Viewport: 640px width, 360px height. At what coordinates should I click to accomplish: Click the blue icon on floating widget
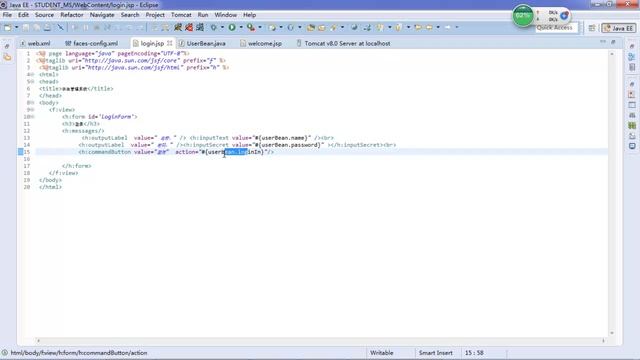(564, 16)
